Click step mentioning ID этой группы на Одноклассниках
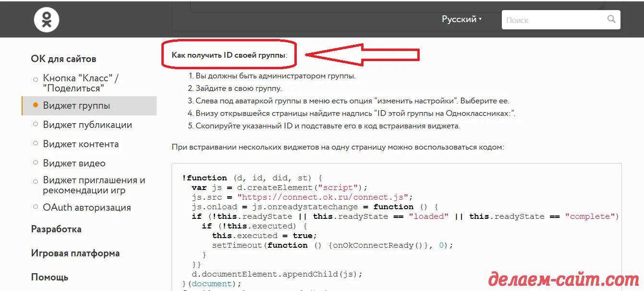Image resolution: width=644 pixels, height=291 pixels. tap(355, 114)
